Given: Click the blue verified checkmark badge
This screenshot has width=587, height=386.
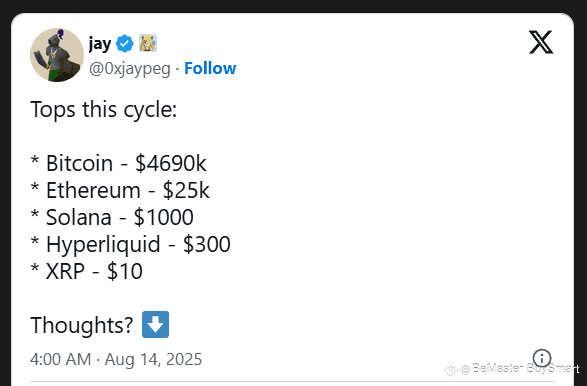Looking at the screenshot, I should [x=125, y=44].
